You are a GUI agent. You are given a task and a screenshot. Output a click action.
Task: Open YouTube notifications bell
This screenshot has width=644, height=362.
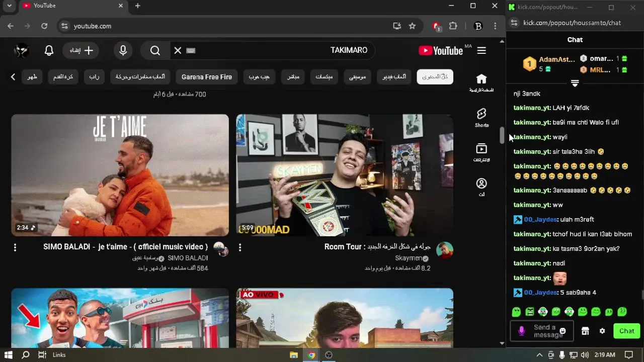[49, 50]
